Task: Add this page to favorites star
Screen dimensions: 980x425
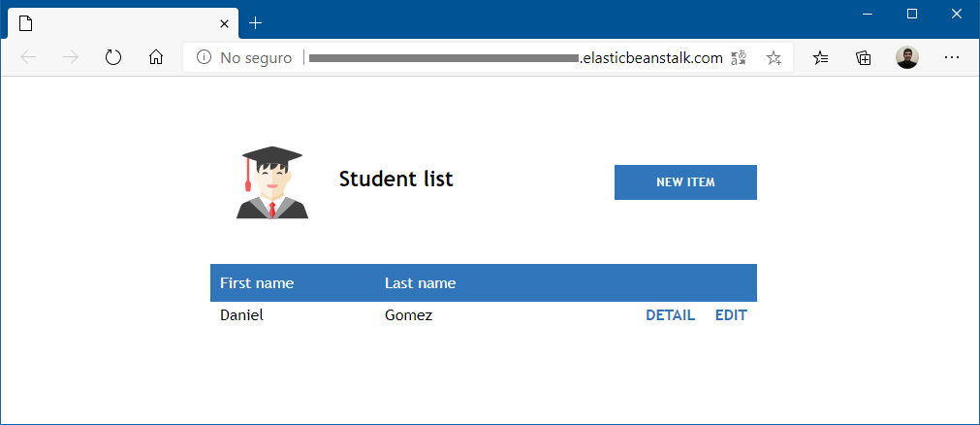Action: point(774,58)
